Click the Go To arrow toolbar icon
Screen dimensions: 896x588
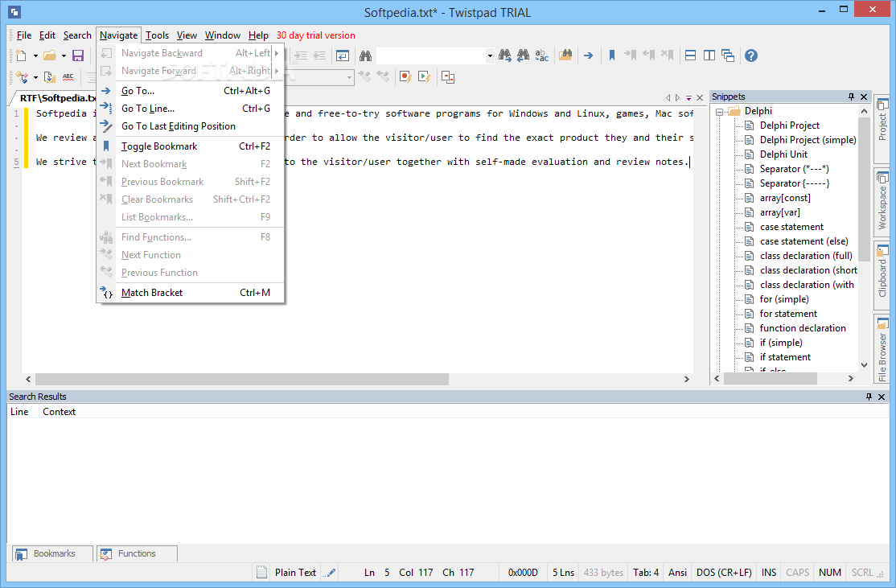[x=588, y=56]
